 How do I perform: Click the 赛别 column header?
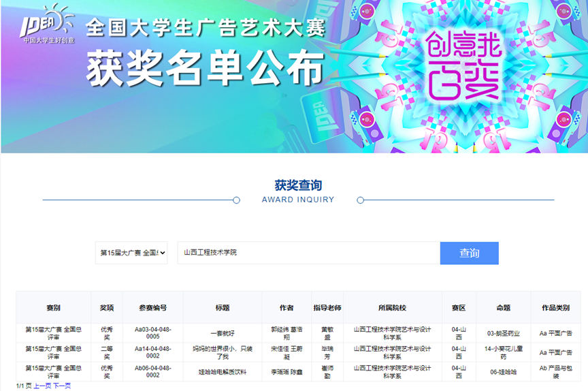[x=53, y=308]
